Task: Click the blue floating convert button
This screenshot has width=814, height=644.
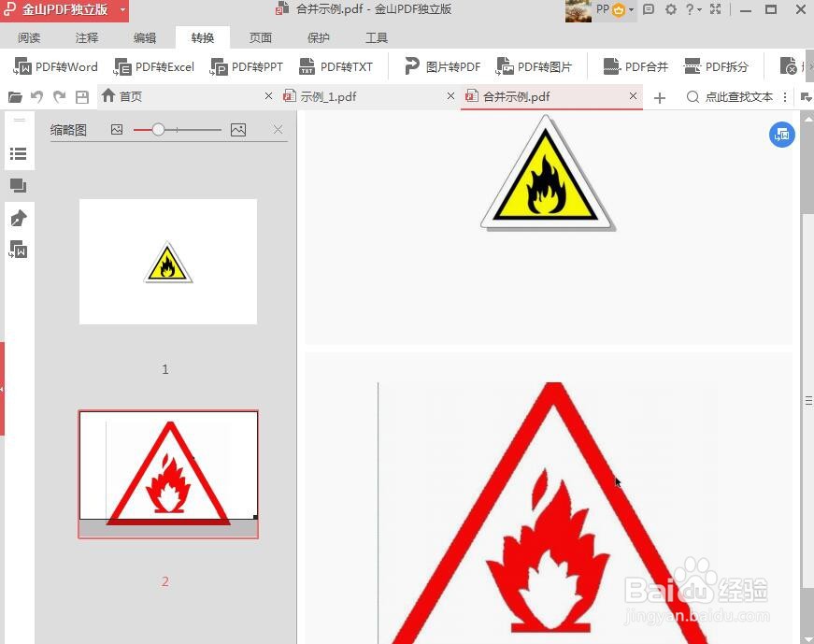Action: coord(782,135)
